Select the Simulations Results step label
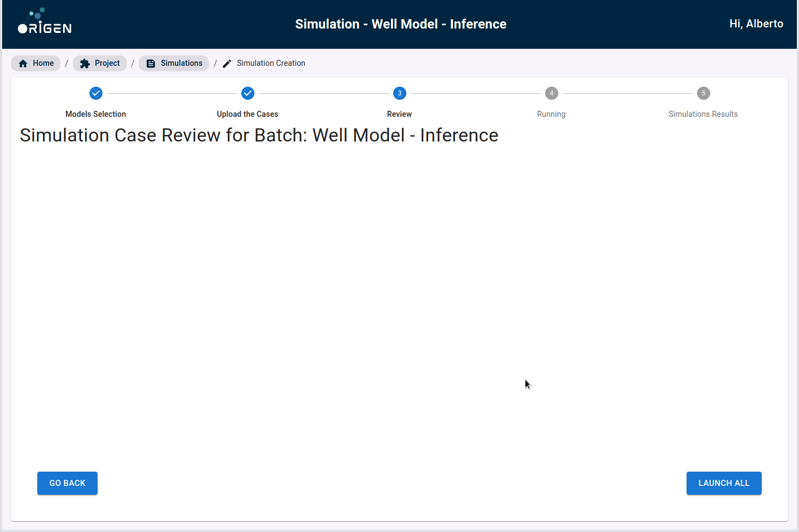 pyautogui.click(x=703, y=114)
